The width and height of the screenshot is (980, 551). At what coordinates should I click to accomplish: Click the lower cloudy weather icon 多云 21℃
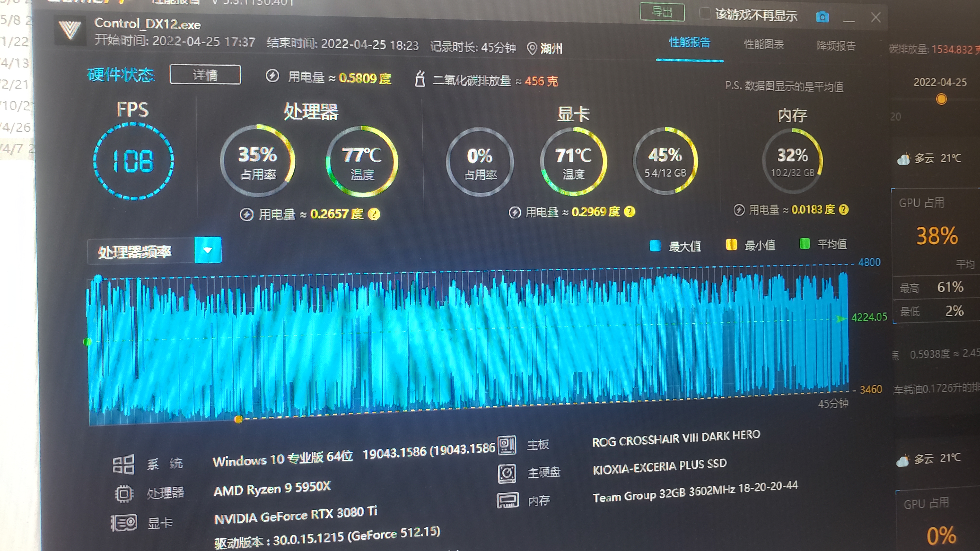[903, 460]
